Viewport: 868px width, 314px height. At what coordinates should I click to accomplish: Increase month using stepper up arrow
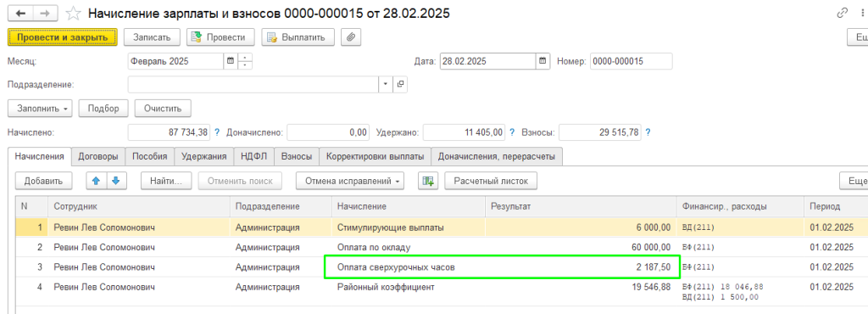click(x=245, y=58)
